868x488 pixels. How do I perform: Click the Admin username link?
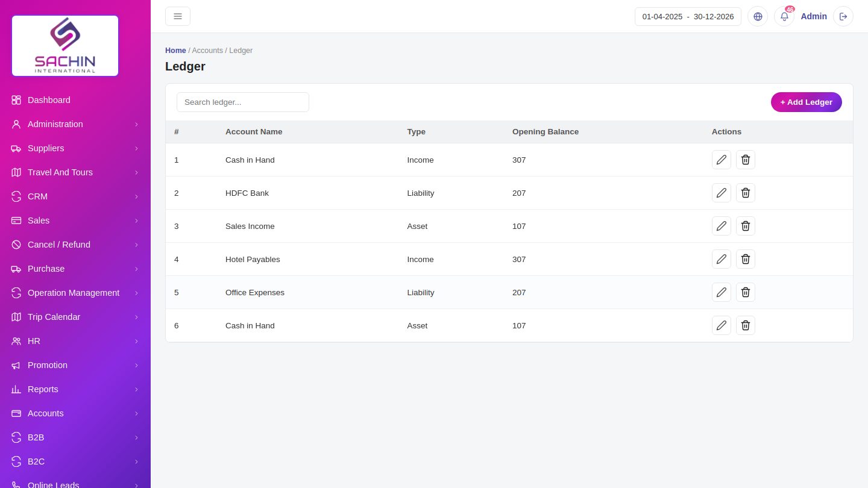[814, 16]
